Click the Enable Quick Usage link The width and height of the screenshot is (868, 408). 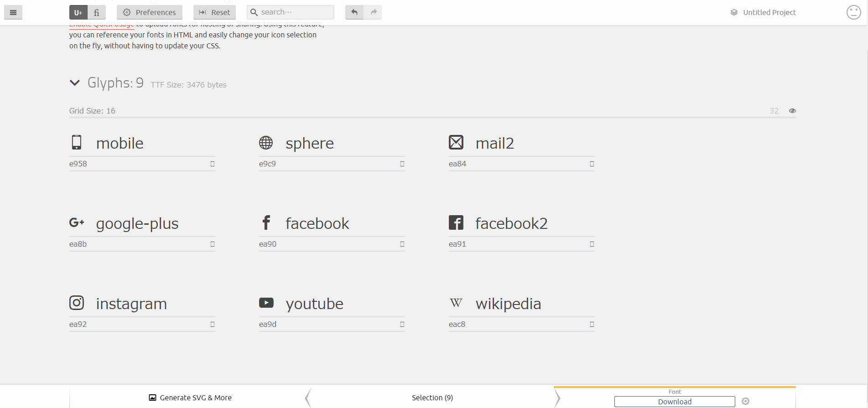[102, 25]
